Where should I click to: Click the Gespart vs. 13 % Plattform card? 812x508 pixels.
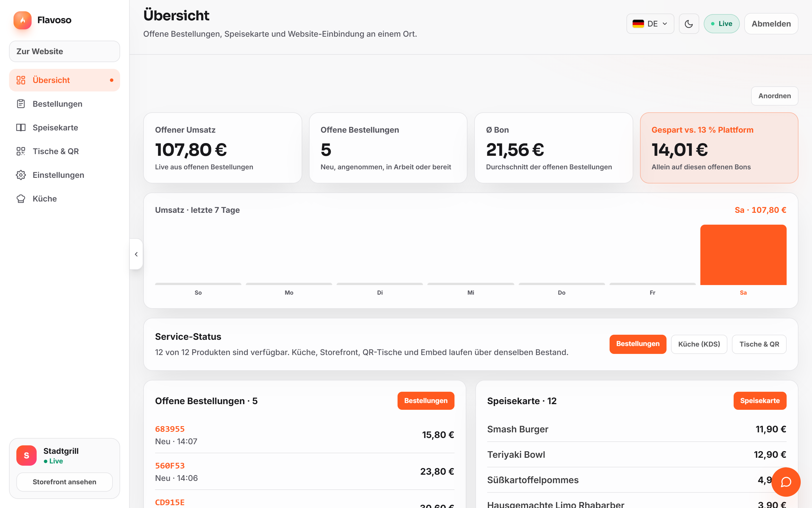pyautogui.click(x=719, y=148)
